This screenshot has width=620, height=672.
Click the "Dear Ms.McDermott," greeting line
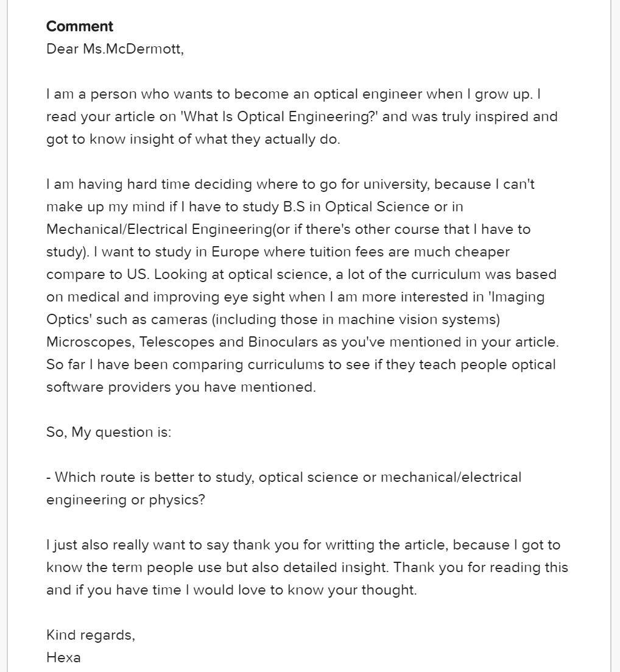[114, 49]
